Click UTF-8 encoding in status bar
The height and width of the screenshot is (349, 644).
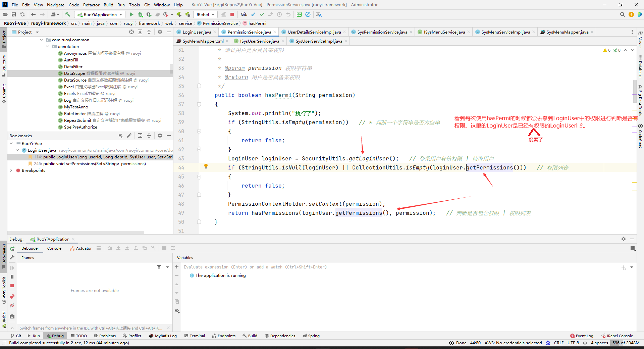[573, 343]
